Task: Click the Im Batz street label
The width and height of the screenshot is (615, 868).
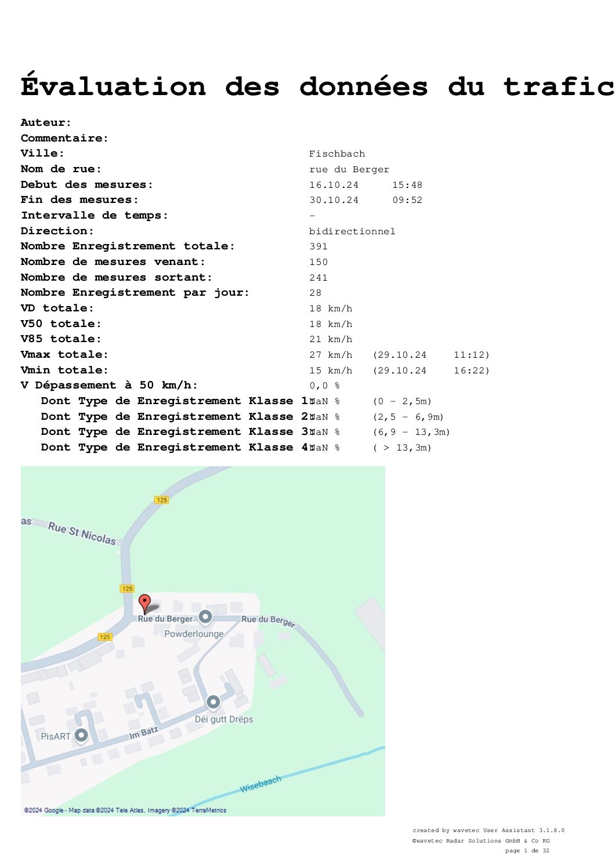Action: [143, 733]
